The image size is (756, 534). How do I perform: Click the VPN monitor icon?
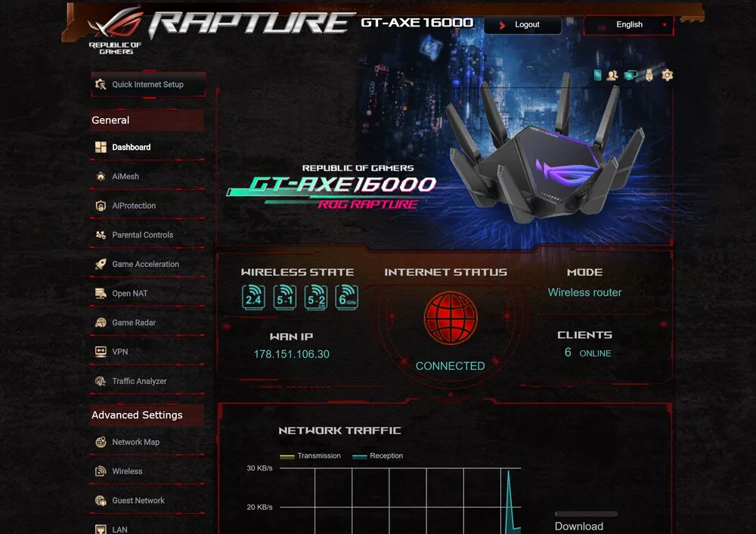(101, 352)
